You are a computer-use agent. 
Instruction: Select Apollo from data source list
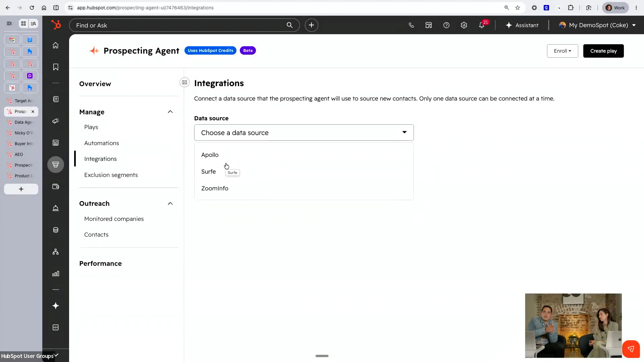(304, 155)
